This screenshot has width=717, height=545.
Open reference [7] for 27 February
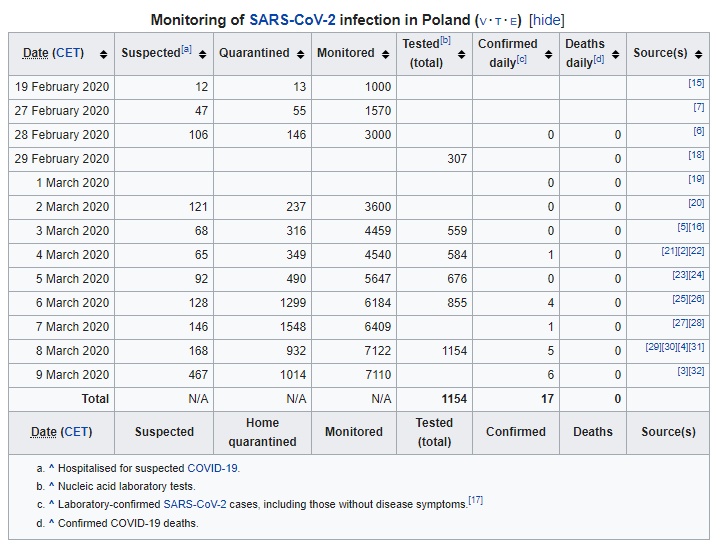(699, 107)
